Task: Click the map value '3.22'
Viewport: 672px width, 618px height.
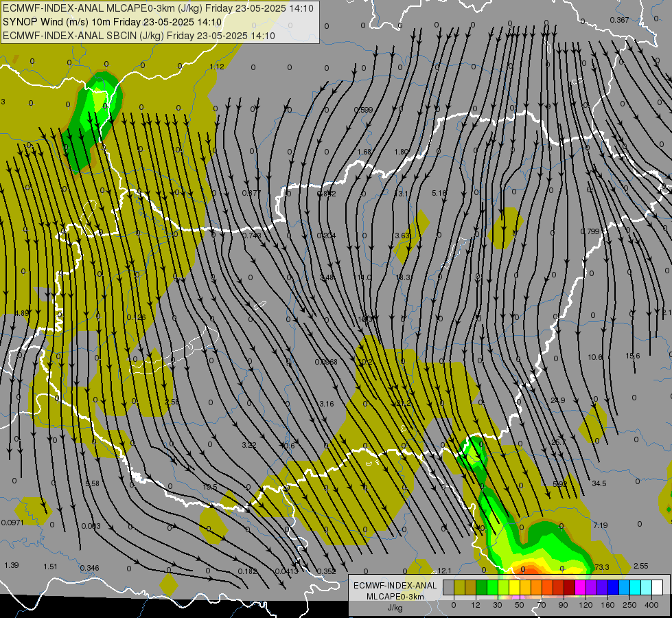Action: point(249,445)
